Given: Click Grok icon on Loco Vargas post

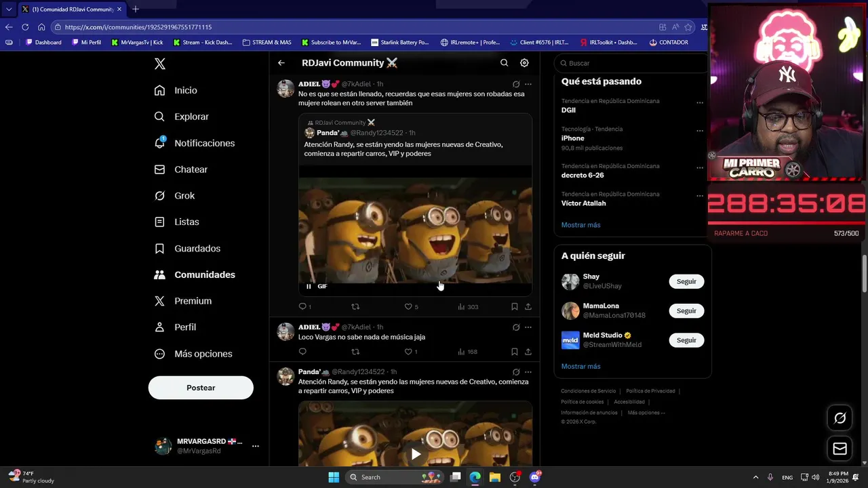Looking at the screenshot, I should coord(516,327).
